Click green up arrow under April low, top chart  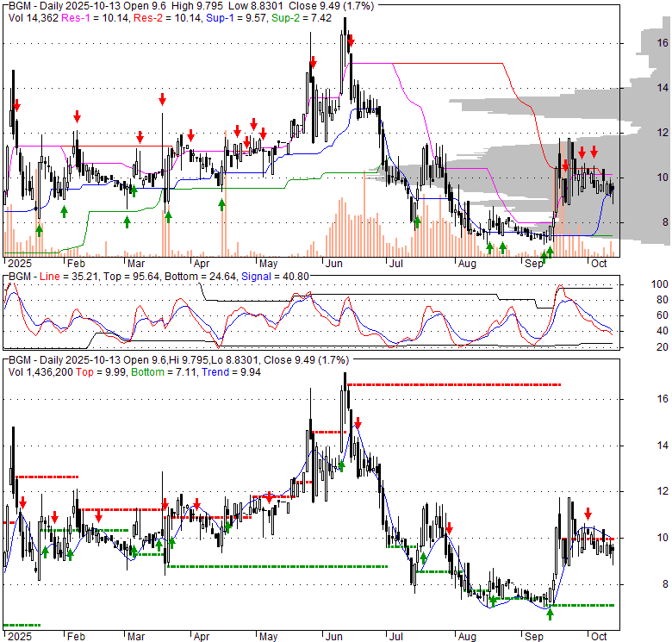tap(221, 205)
